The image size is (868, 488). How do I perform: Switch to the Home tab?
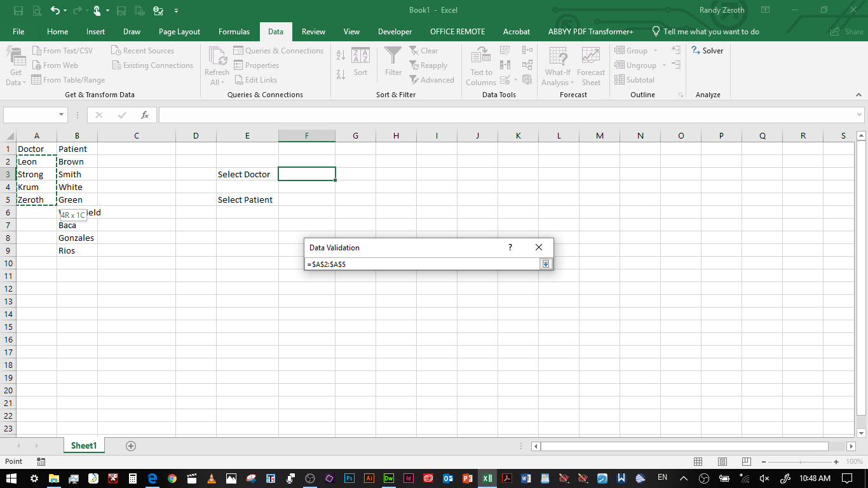[57, 32]
